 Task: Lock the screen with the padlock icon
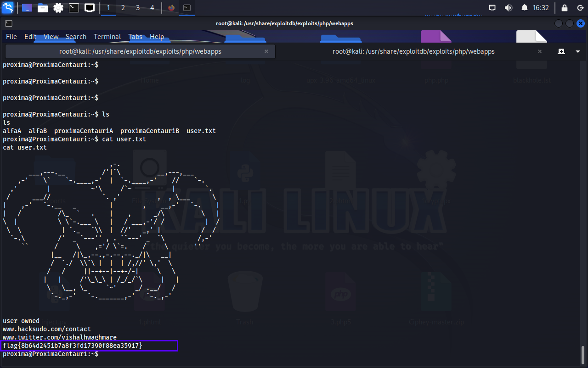click(565, 8)
